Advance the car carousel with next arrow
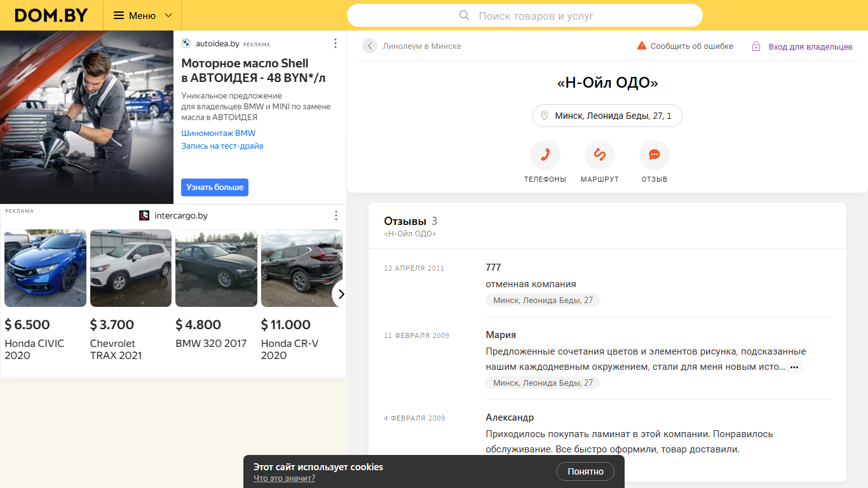Screen dimensions: 868x488 click(341, 294)
